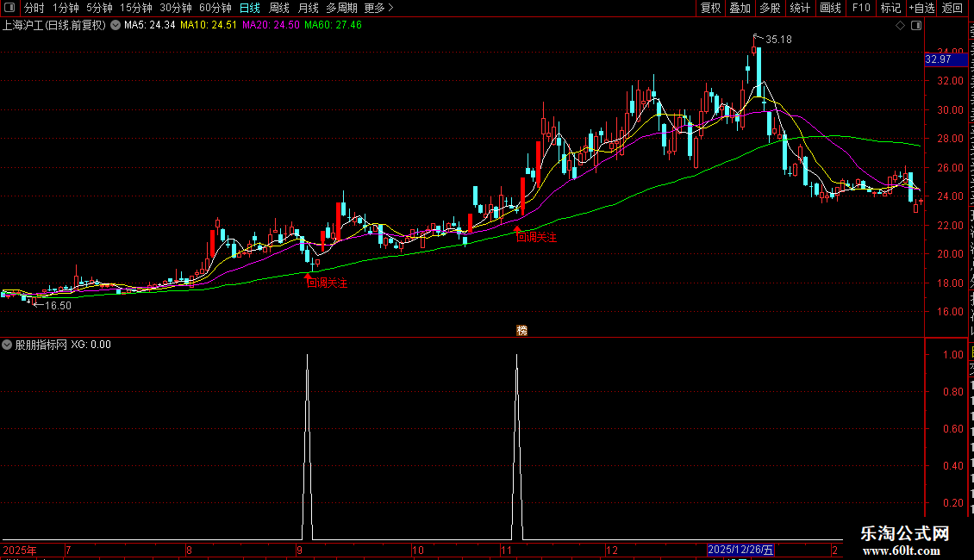Image resolution: width=974 pixels, height=560 pixels.
Task: Select the 60分钟 period tab
Action: pyautogui.click(x=215, y=8)
